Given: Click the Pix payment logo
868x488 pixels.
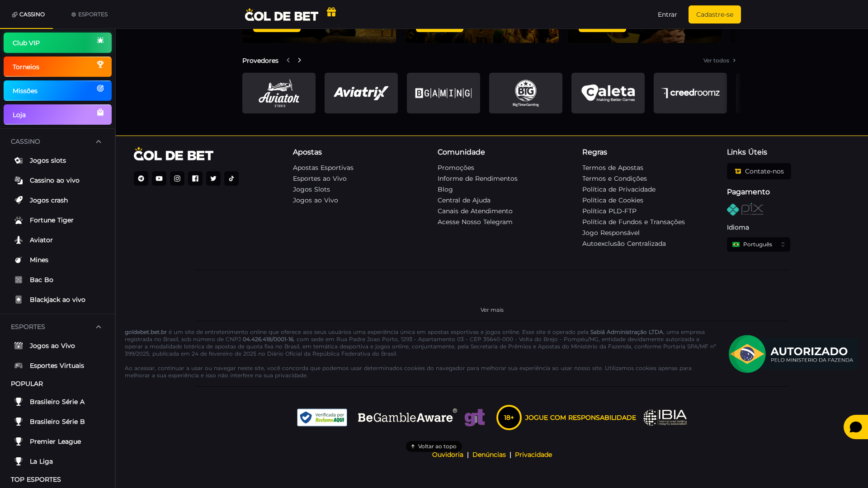Looking at the screenshot, I should (x=745, y=209).
